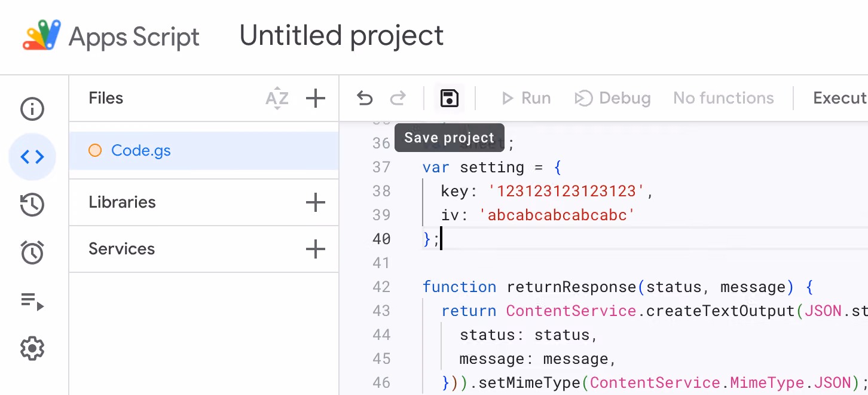The width and height of the screenshot is (868, 395).
Task: Open Project Settings gear icon
Action: pos(32,348)
